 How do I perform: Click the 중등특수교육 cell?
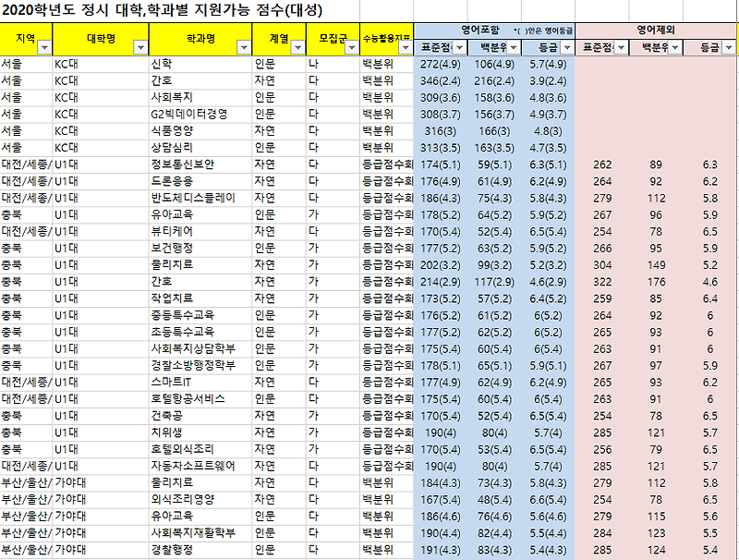click(x=200, y=315)
